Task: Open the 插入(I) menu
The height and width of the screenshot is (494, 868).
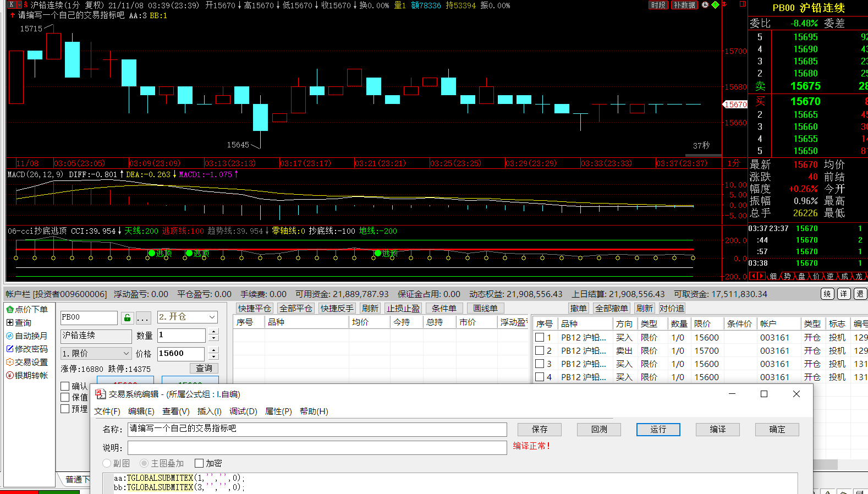Action: [x=210, y=411]
